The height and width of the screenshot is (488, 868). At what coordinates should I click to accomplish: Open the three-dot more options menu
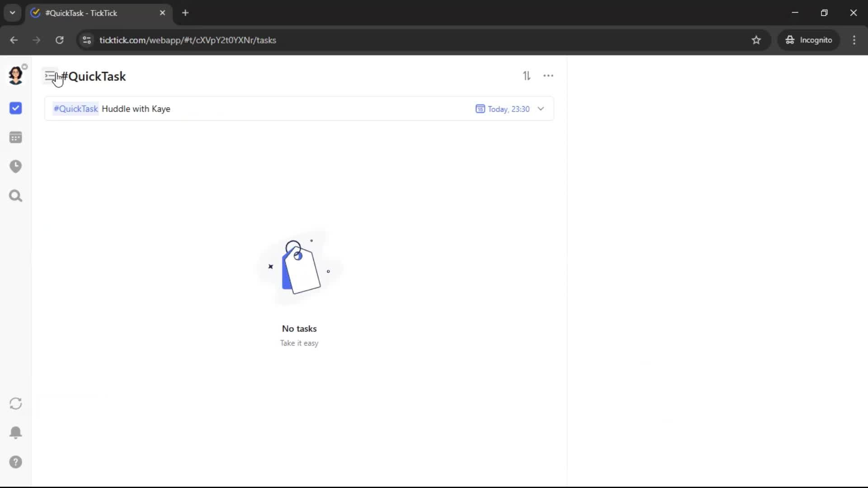click(548, 76)
